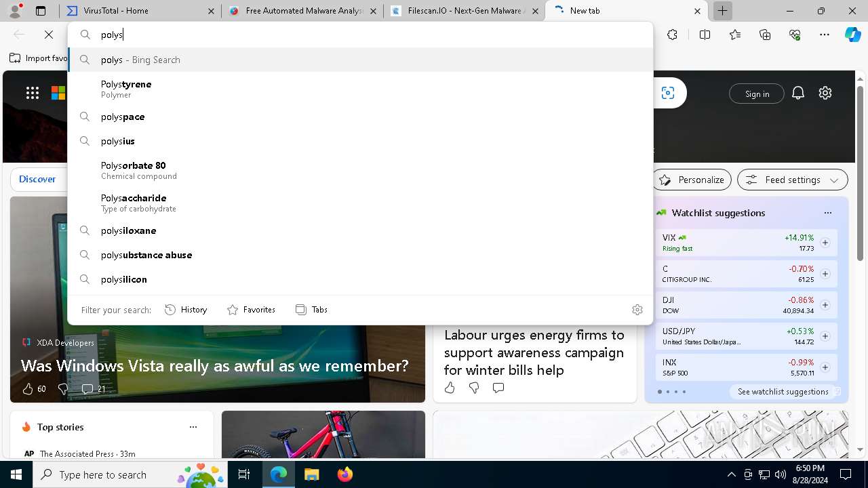Image resolution: width=868 pixels, height=488 pixels.
Task: Add USD/JPY to the watchlist
Action: pyautogui.click(x=825, y=336)
